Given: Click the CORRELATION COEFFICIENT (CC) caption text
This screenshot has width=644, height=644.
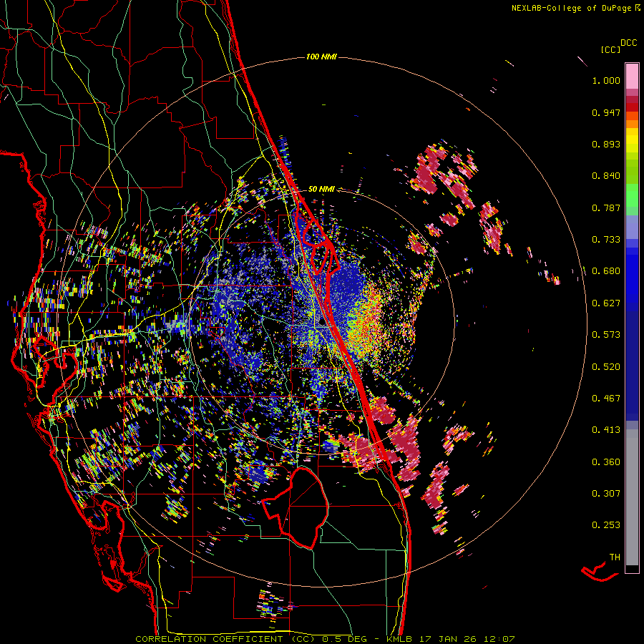Looking at the screenshot, I should pyautogui.click(x=225, y=639).
